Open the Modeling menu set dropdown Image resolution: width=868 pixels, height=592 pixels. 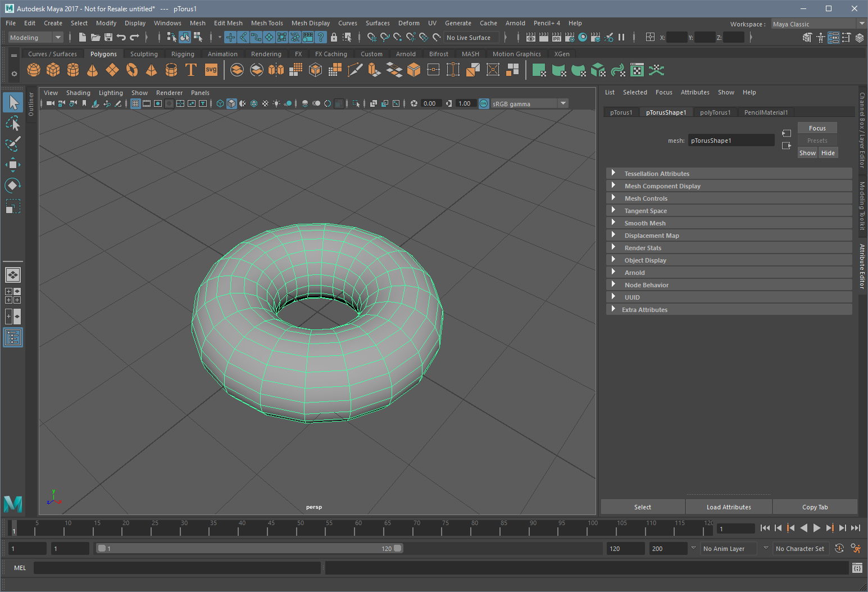click(35, 38)
